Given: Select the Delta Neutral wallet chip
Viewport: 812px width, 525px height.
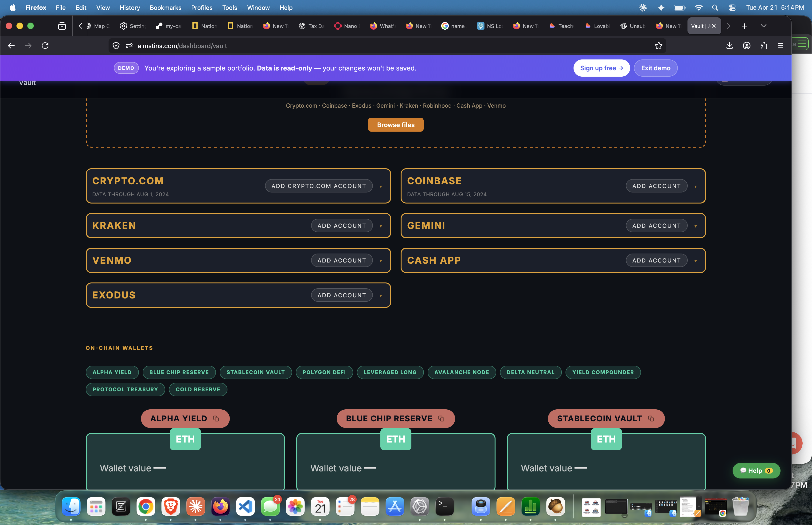Looking at the screenshot, I should 531,372.
